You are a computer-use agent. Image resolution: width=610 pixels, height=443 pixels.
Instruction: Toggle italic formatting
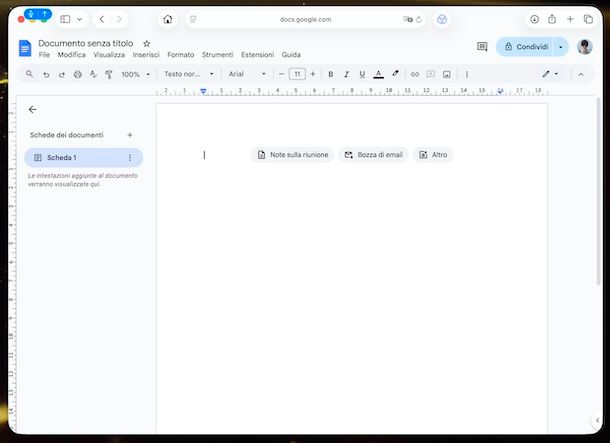coord(346,74)
